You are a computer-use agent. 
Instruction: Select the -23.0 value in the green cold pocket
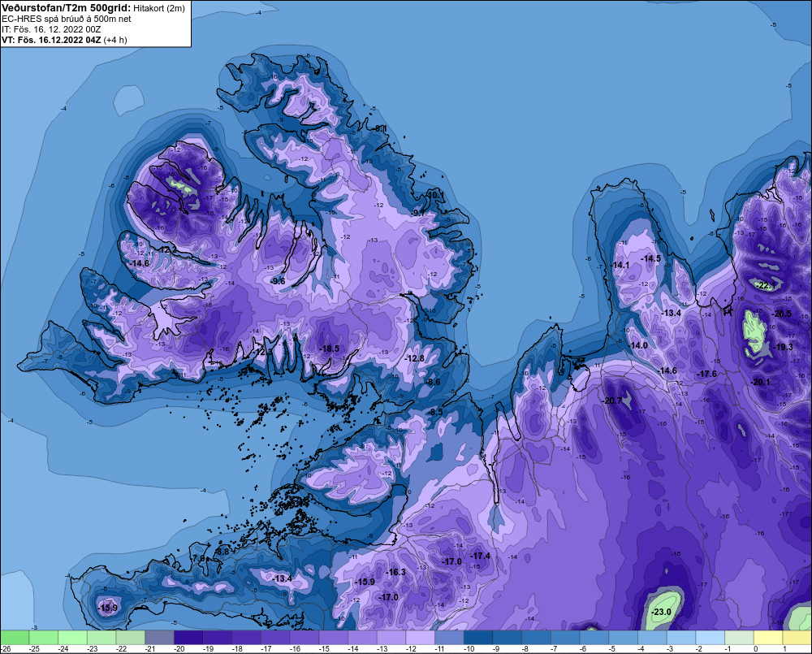[661, 612]
